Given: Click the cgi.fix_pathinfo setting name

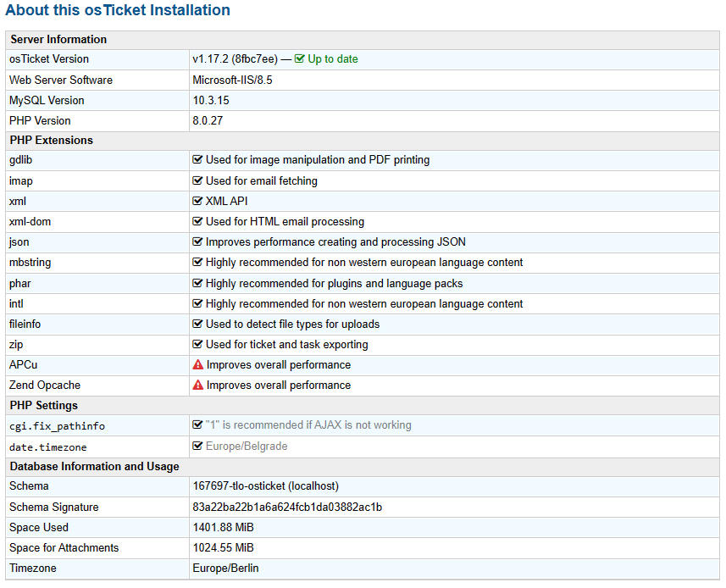Looking at the screenshot, I should pyautogui.click(x=58, y=426).
